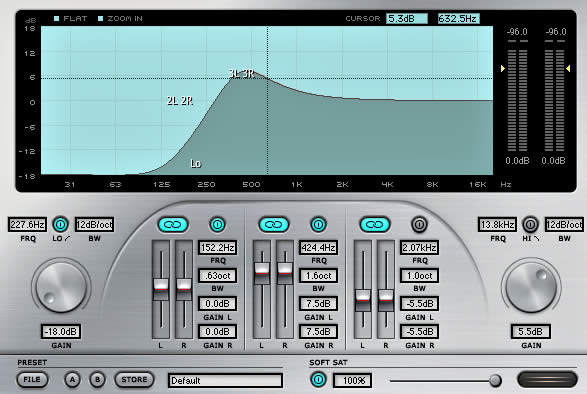Open the Default preset name field
Image resolution: width=587 pixels, height=394 pixels.
coord(225,381)
